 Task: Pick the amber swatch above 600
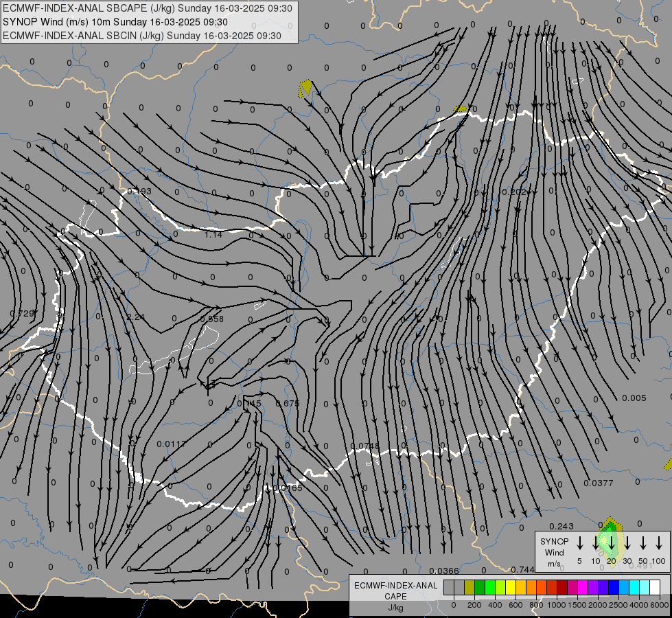521,588
